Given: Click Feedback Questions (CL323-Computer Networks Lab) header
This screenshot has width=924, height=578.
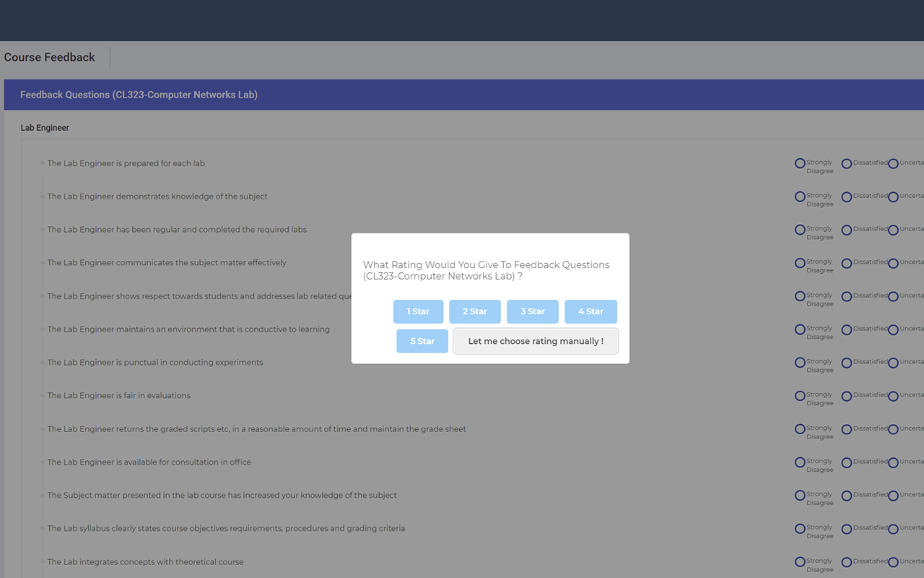Looking at the screenshot, I should [139, 95].
